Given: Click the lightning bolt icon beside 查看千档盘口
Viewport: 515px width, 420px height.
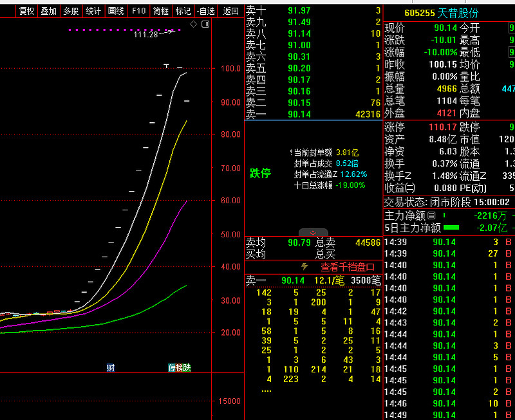Looking at the screenshot, I should pyautogui.click(x=305, y=266).
